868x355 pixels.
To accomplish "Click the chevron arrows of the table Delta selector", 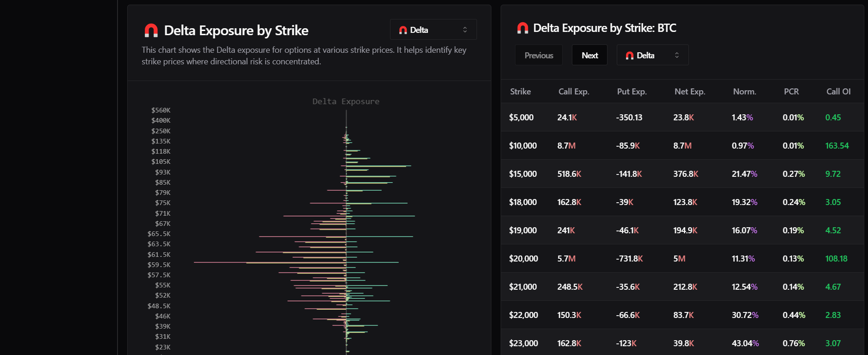I will 677,55.
